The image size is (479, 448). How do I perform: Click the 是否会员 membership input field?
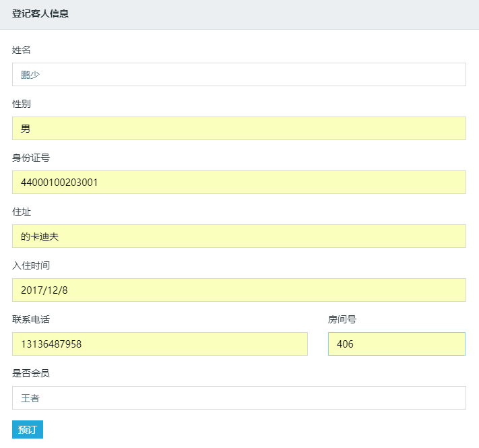pos(239,397)
